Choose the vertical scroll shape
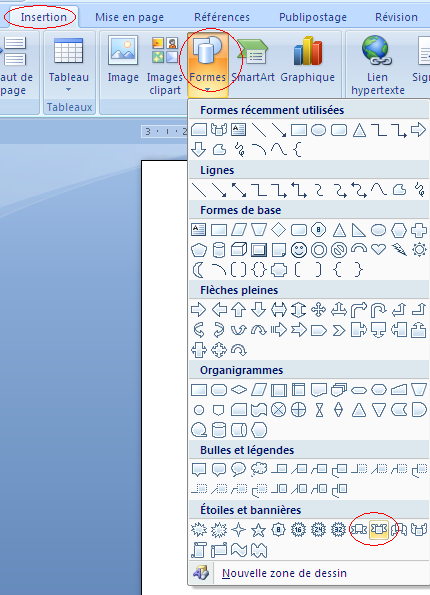 coord(198,550)
